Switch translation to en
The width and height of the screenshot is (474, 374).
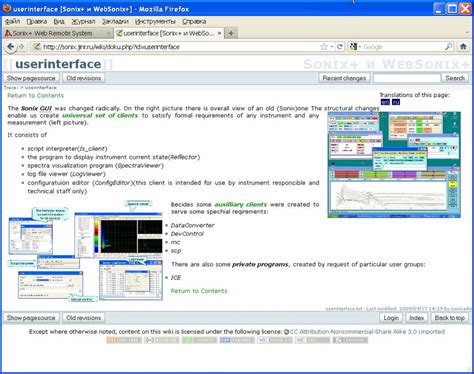[x=385, y=102]
